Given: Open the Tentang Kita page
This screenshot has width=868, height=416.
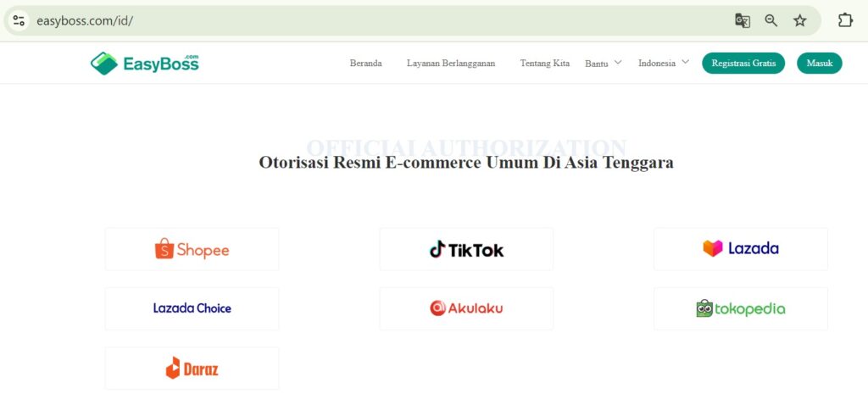Looking at the screenshot, I should [545, 63].
